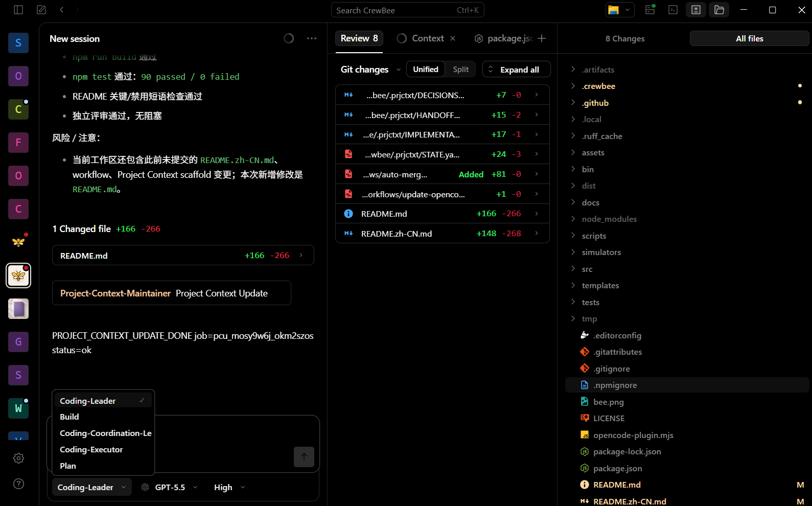
Task: Open README.zh-CN.md in file tree
Action: click(x=687, y=501)
